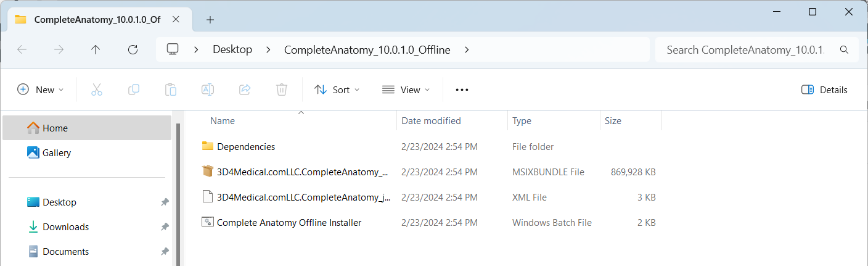Click the Gallery icon in sidebar
The height and width of the screenshot is (266, 868).
33,152
